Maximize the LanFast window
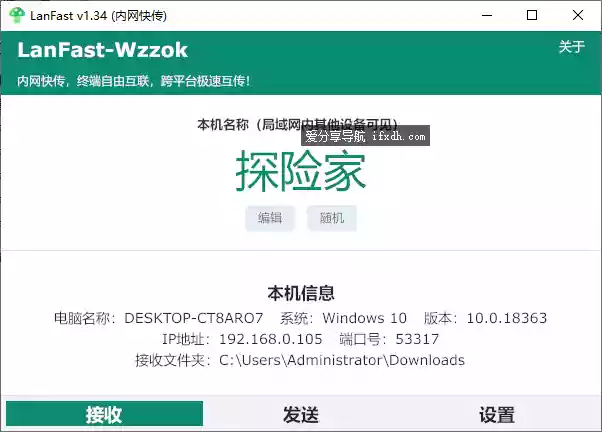 pyautogui.click(x=532, y=15)
